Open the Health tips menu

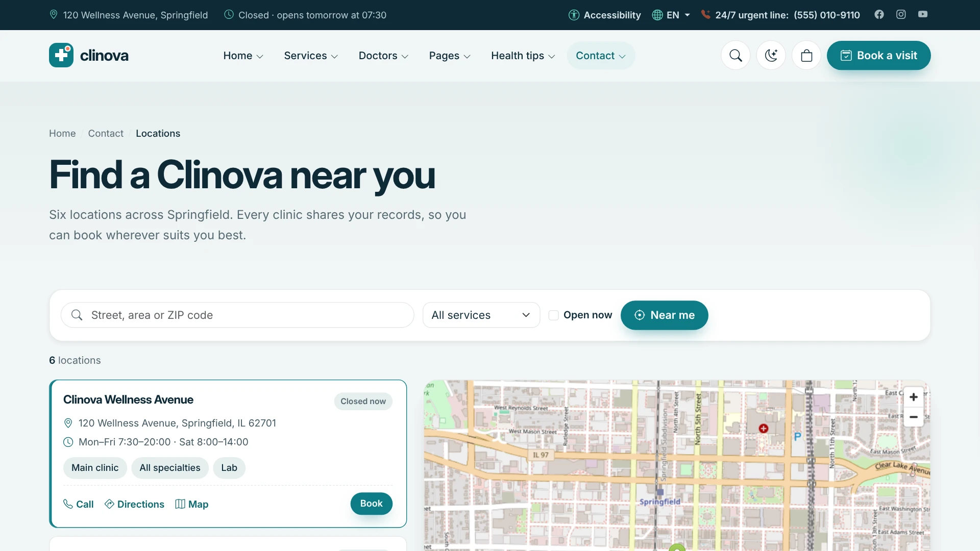(x=523, y=56)
